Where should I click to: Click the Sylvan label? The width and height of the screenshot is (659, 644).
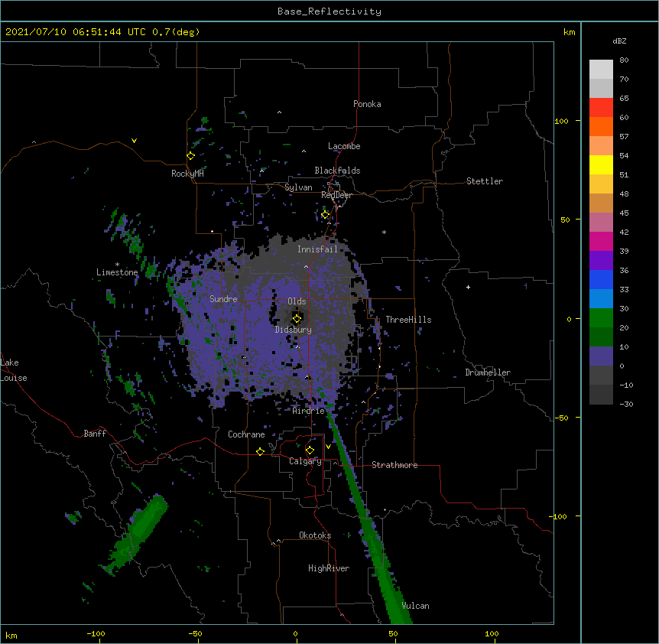(298, 187)
